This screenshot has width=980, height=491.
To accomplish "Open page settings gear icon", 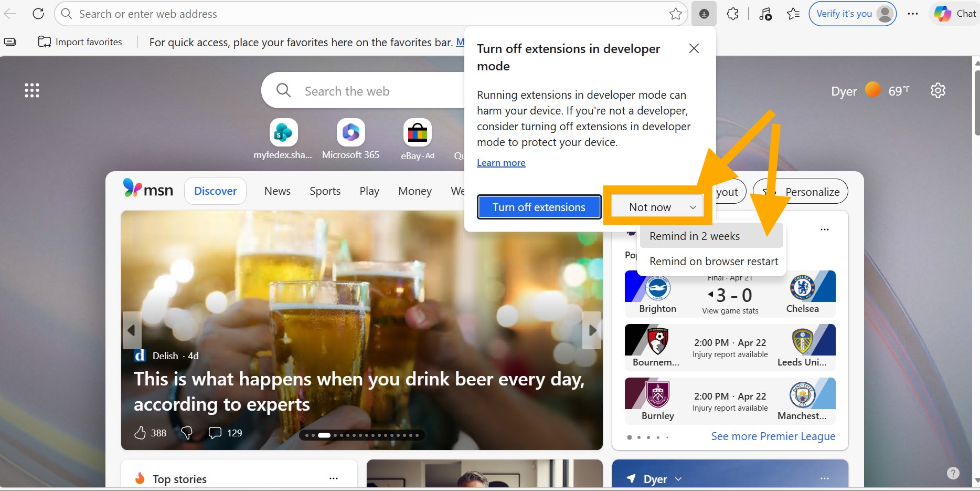I will [x=938, y=90].
